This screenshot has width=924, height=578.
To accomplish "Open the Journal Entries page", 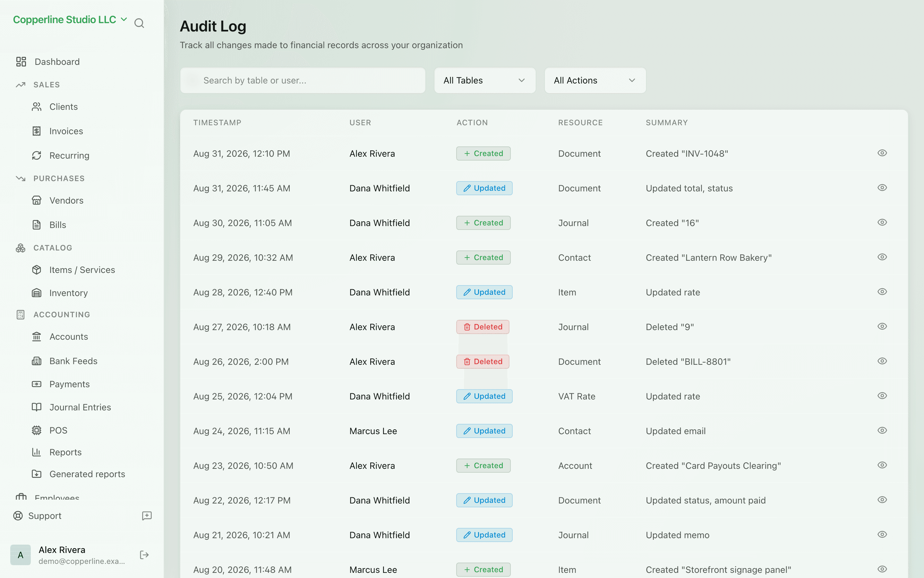I will [x=80, y=407].
